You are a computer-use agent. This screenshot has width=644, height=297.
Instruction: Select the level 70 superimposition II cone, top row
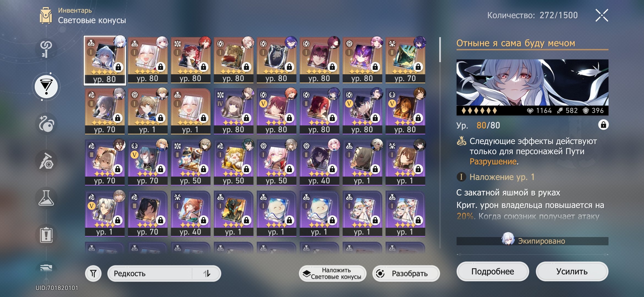(405, 60)
